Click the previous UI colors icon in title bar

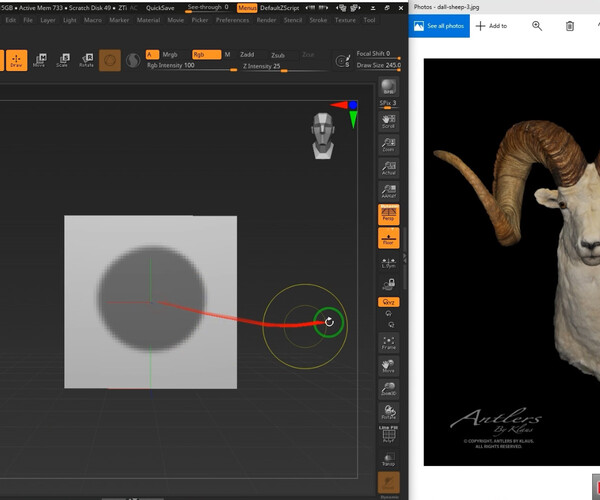coord(310,7)
